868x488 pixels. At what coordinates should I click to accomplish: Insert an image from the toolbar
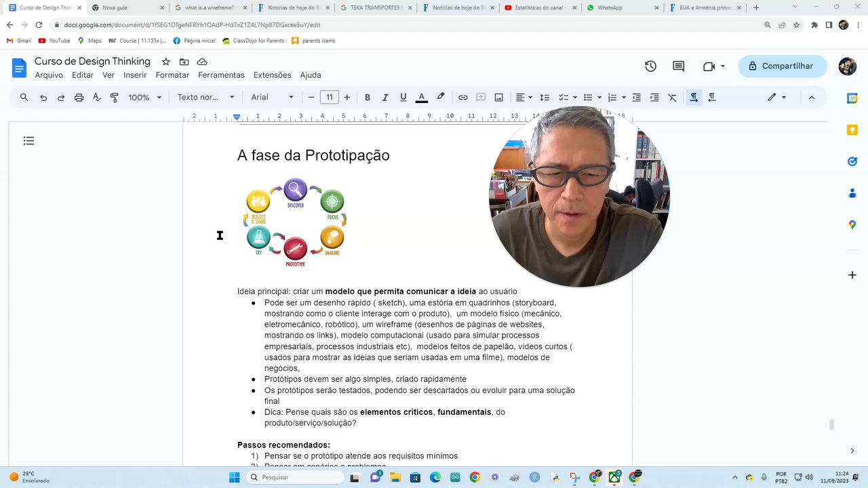pyautogui.click(x=499, y=98)
